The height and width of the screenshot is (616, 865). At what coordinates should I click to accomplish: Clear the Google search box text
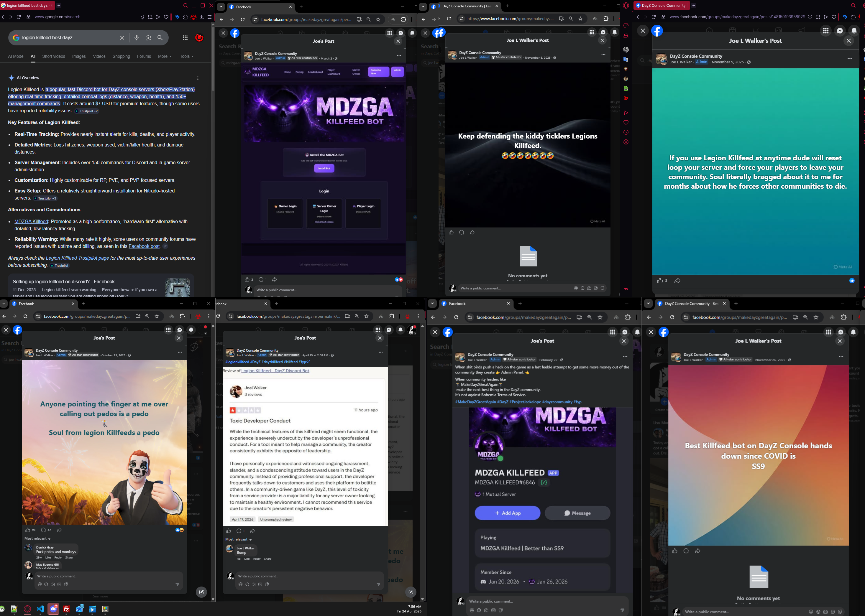tap(122, 37)
